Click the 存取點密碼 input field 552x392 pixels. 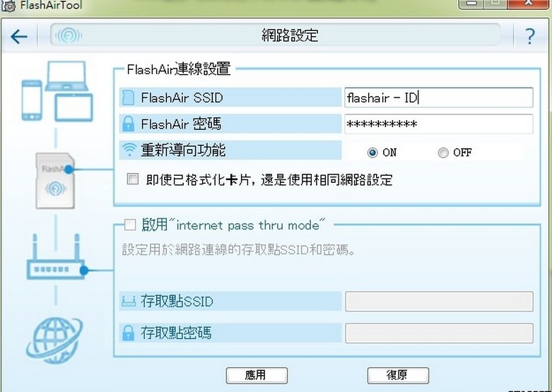tap(439, 333)
